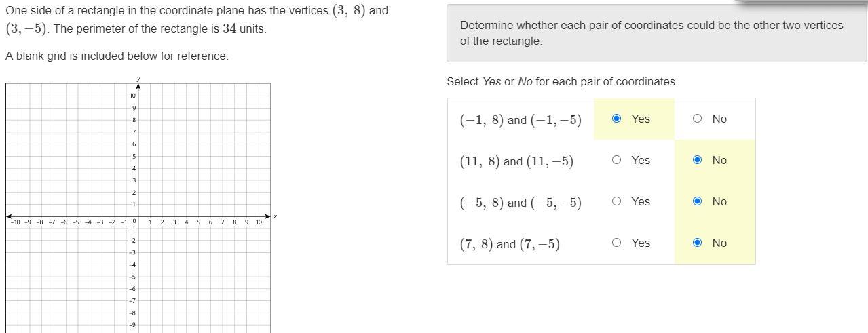The width and height of the screenshot is (868, 333).
Task: Click the y-axis arrowhead at grid top
Action: pyautogui.click(x=138, y=86)
